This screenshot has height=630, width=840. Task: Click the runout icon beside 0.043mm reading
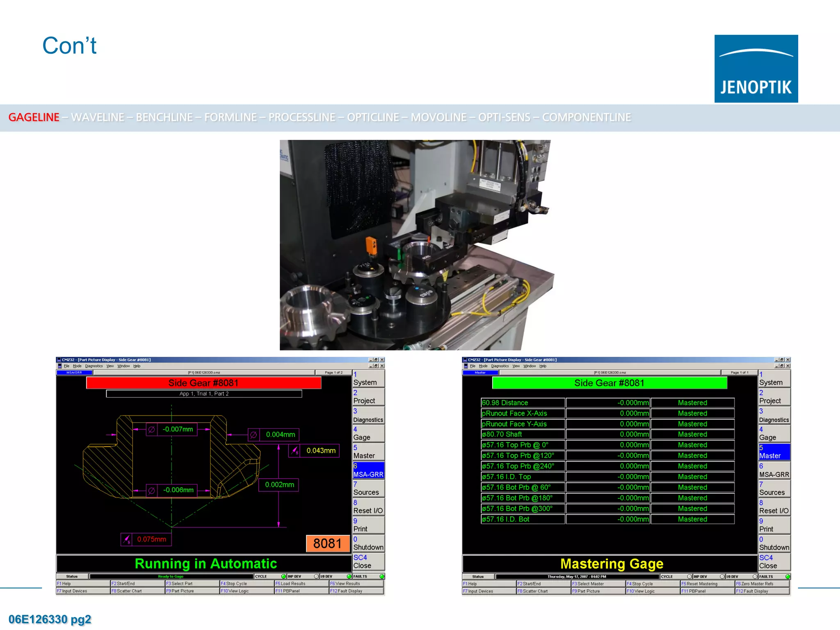click(294, 451)
